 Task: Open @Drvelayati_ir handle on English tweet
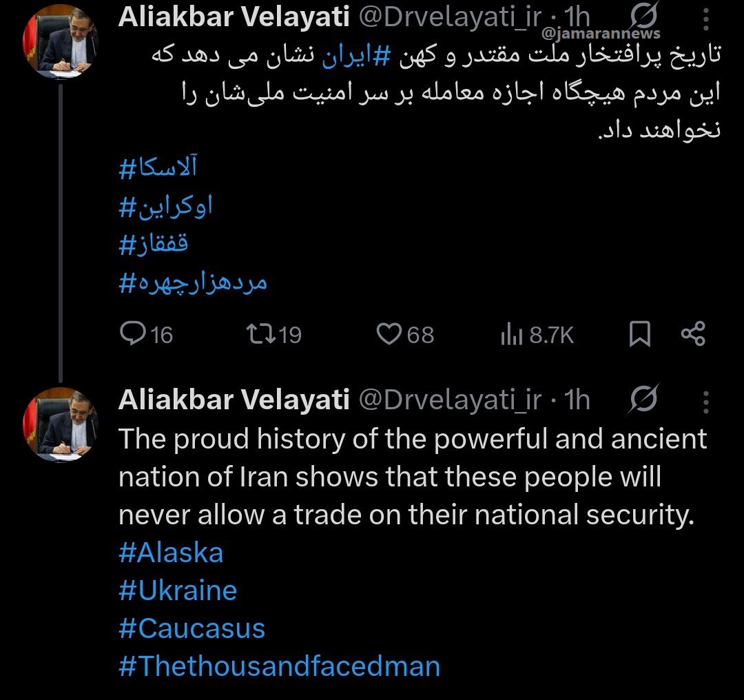tap(451, 400)
